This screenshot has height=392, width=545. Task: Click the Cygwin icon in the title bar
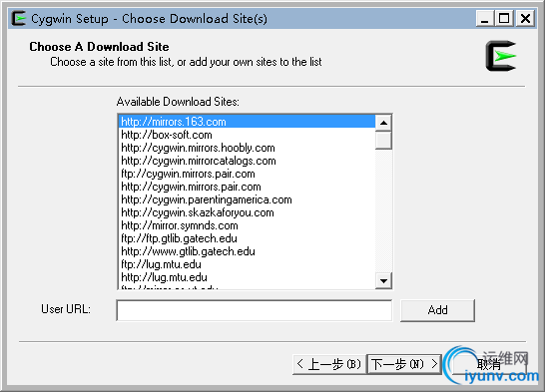pyautogui.click(x=18, y=18)
